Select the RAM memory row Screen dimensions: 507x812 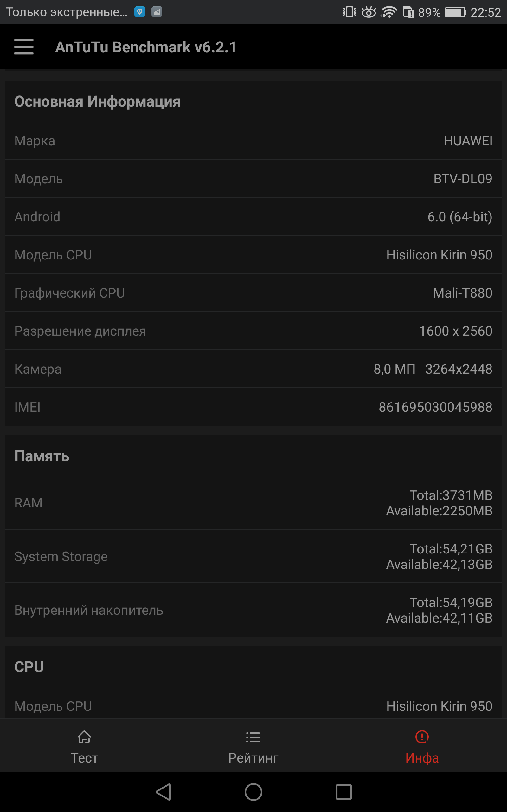[253, 503]
